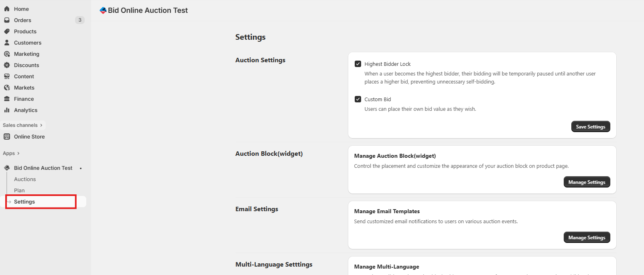
Task: Click the Orders count badge
Action: click(x=80, y=20)
